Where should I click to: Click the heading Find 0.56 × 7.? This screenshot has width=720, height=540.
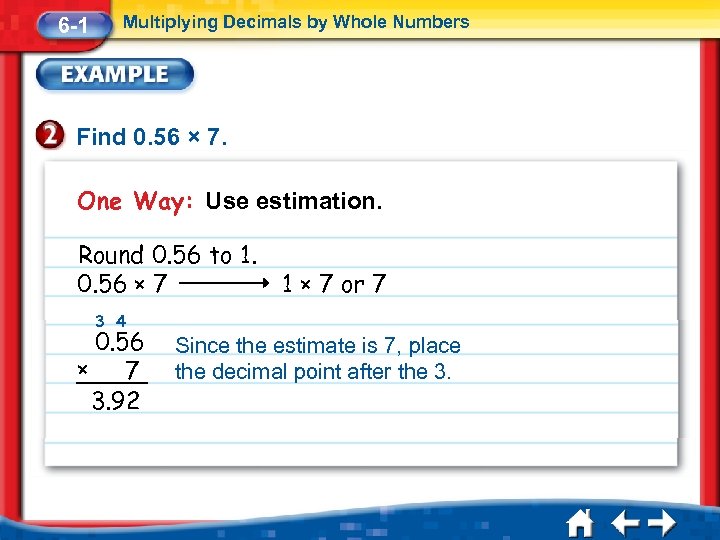point(152,137)
